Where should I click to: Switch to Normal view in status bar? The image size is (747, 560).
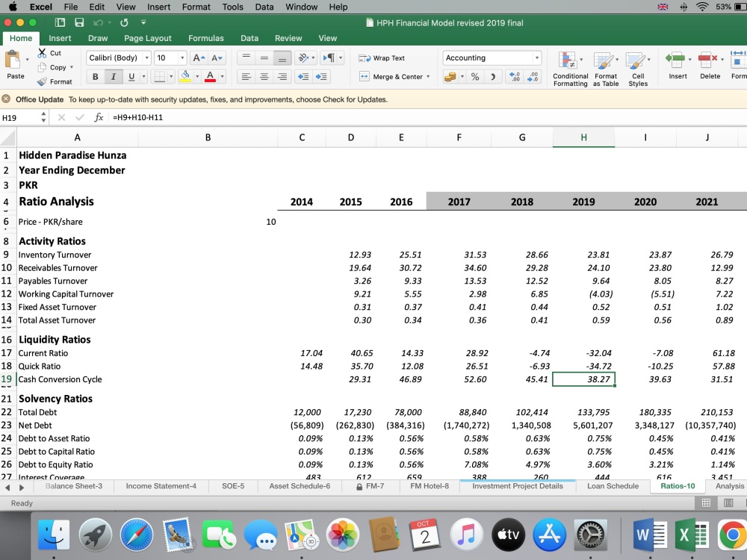pos(707,503)
